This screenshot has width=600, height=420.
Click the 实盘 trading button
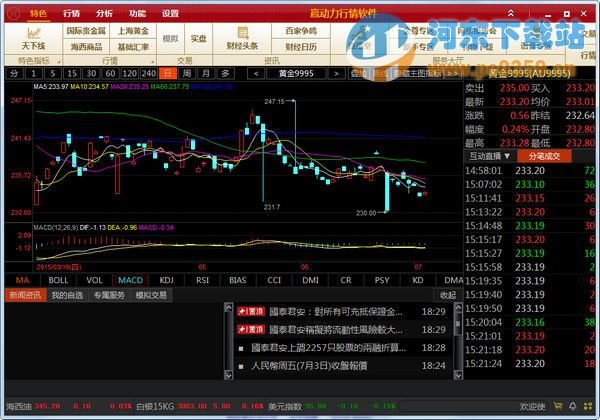[x=199, y=39]
